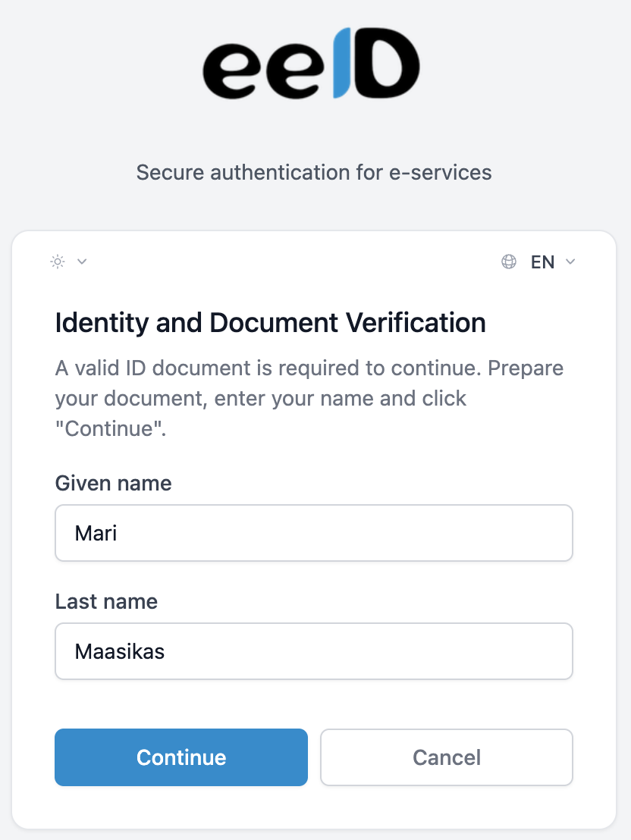
Task: Expand the chevron beside EN
Action: pos(571,262)
